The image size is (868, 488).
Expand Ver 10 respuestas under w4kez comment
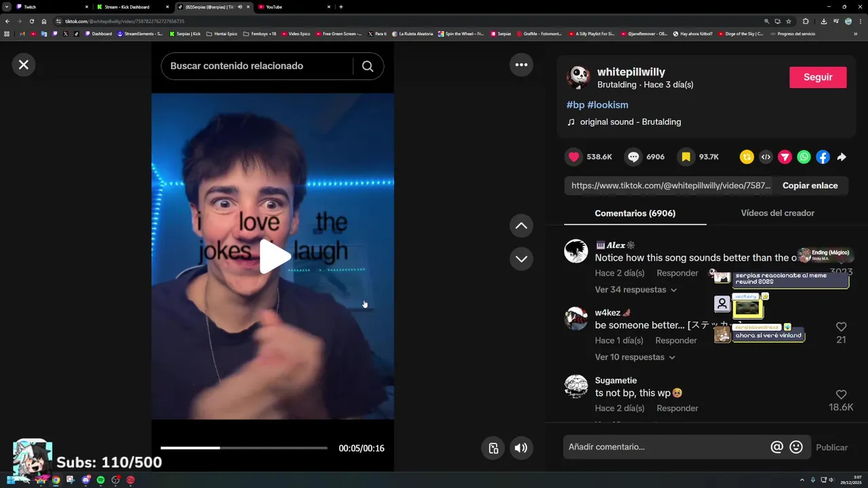[x=635, y=357]
